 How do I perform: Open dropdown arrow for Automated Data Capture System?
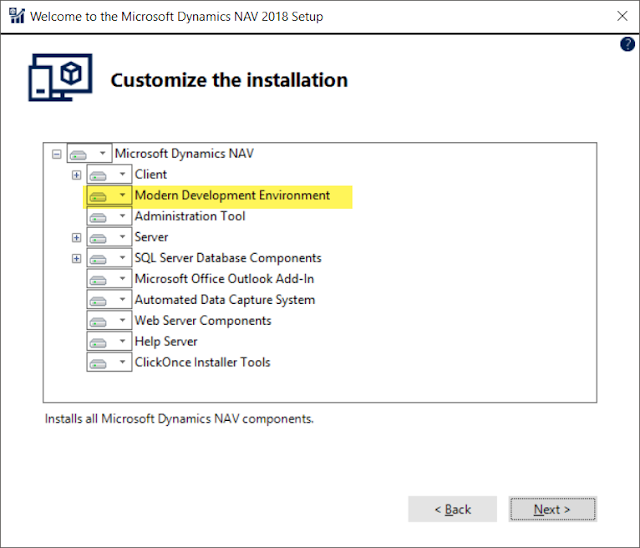[x=122, y=299]
